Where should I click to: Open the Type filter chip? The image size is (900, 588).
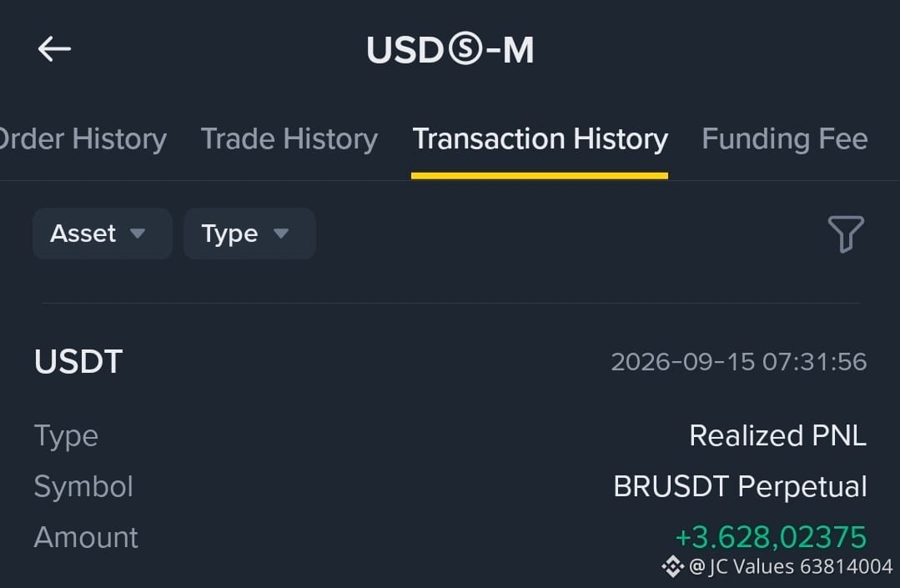tap(249, 234)
